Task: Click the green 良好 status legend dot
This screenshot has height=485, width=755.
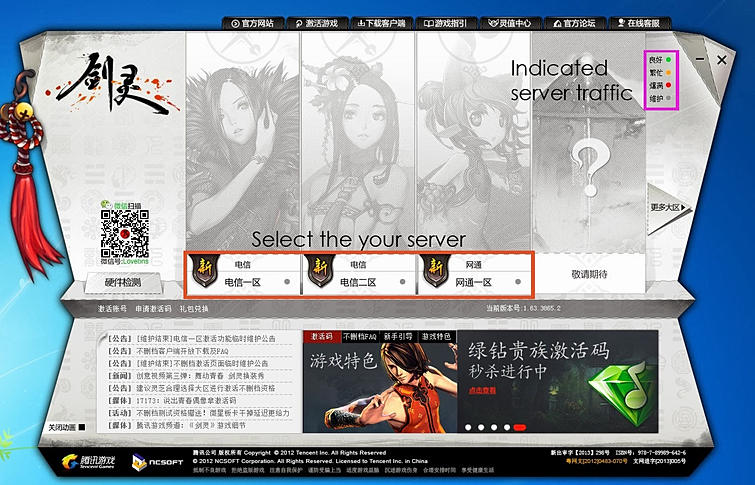Action: click(x=668, y=60)
